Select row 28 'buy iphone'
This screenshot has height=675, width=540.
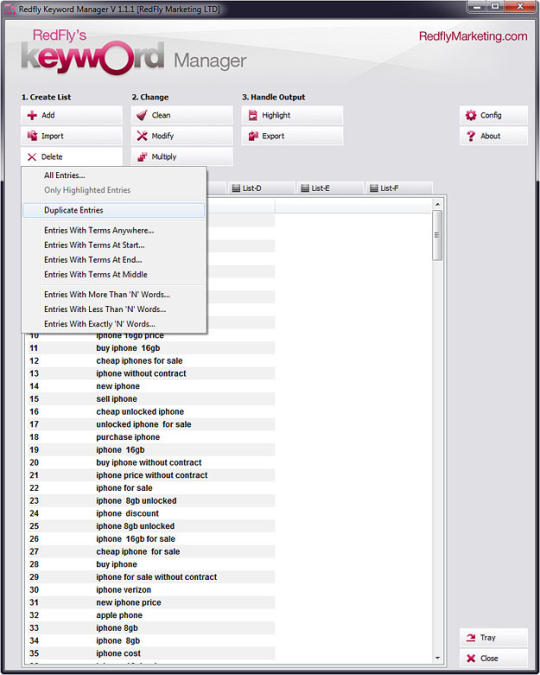pos(150,564)
